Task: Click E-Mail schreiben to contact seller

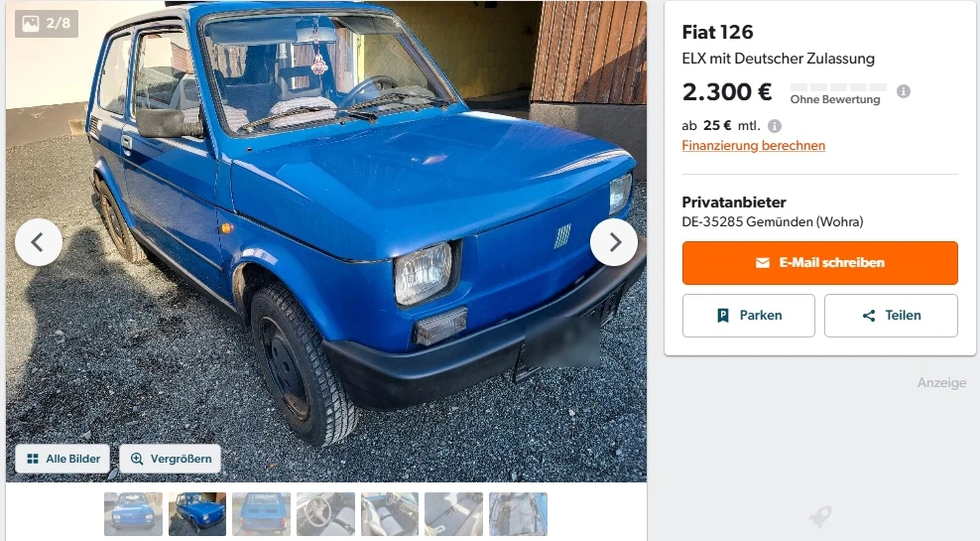Action: pyautogui.click(x=820, y=263)
